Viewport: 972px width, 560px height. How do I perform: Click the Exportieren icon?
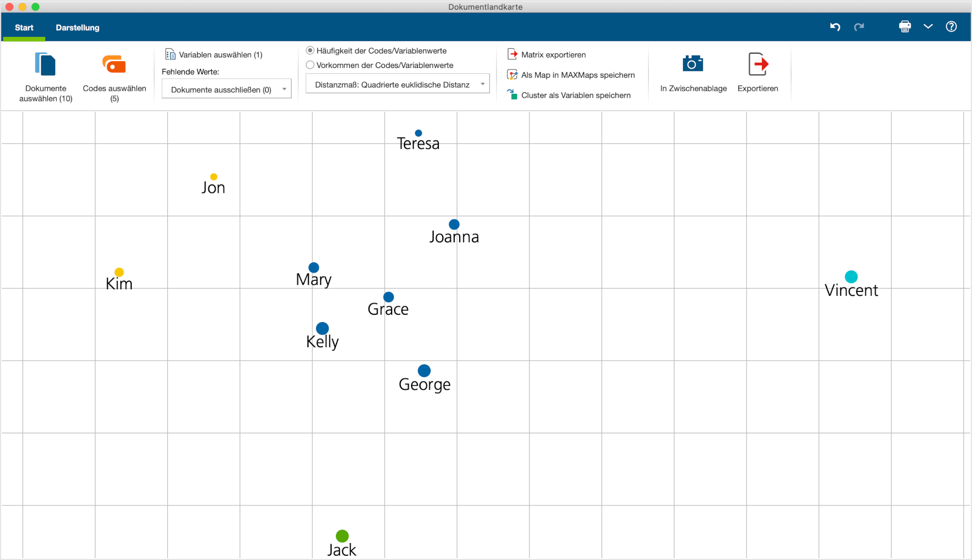[757, 64]
